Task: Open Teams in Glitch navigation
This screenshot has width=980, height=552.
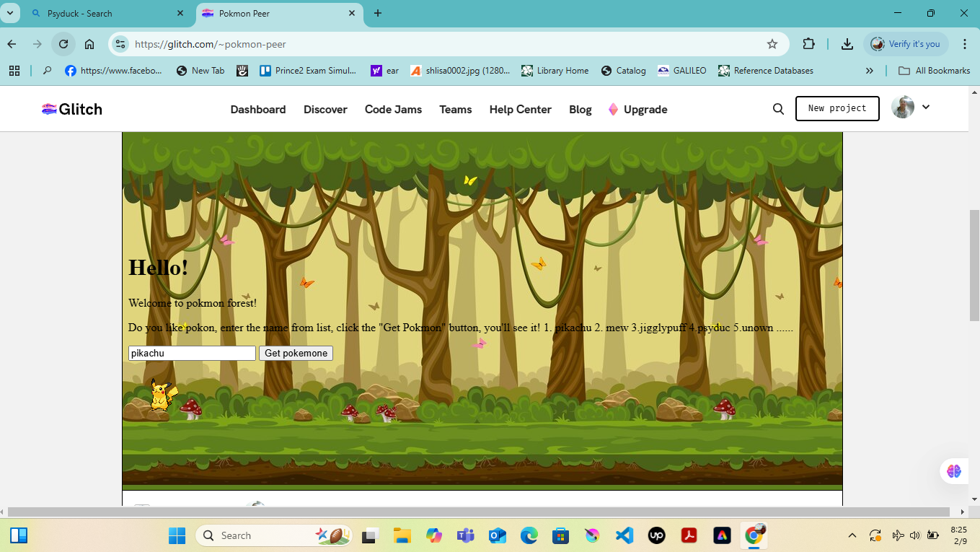Action: click(456, 110)
